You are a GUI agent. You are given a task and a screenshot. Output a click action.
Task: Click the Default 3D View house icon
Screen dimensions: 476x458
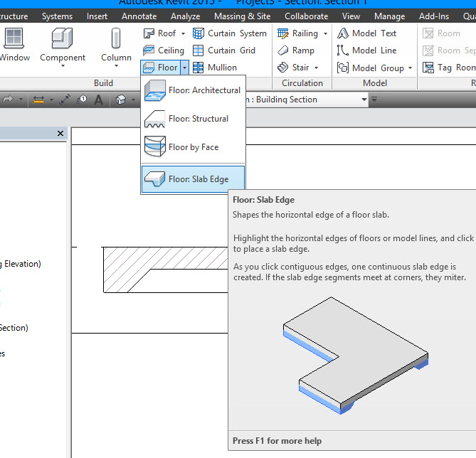(120, 100)
